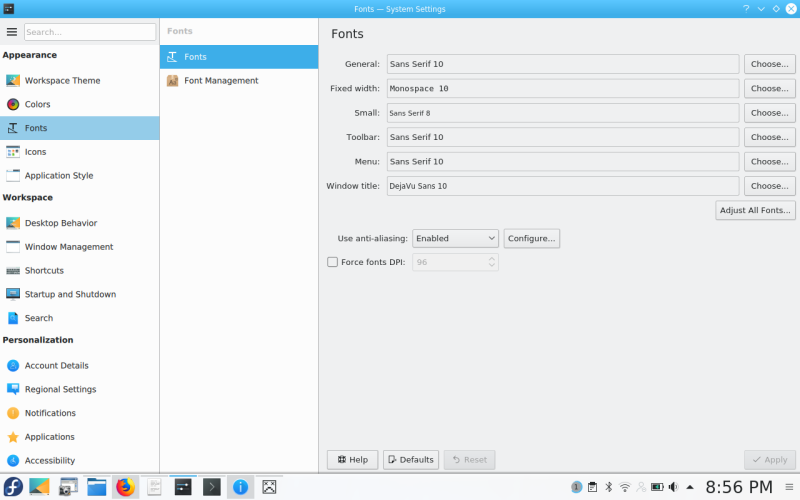Screen dimensions: 800x500
Task: Open Startup and Shutdown settings
Action: point(80,294)
